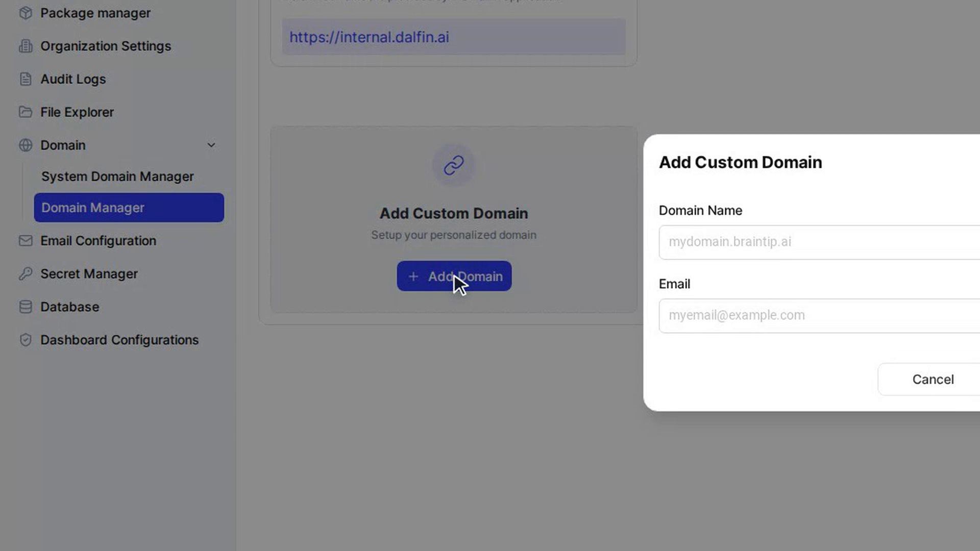This screenshot has width=980, height=551.
Task: Open the https://internal.dalfin.ai link
Action: click(x=369, y=37)
